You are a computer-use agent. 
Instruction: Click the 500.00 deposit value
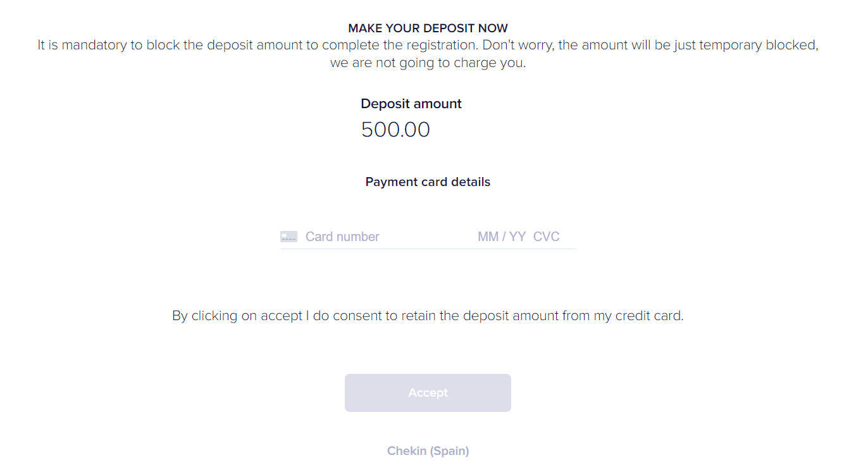point(395,130)
